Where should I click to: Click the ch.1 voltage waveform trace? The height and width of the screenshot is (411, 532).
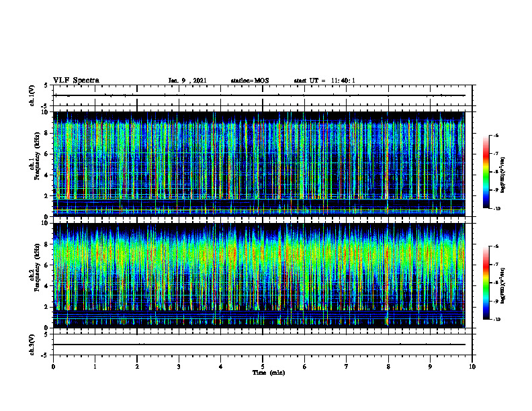click(x=259, y=95)
